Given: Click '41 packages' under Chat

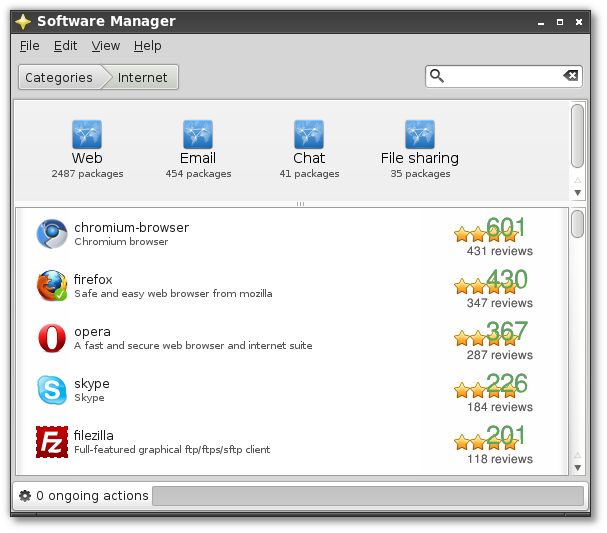Looking at the screenshot, I should 309,174.
